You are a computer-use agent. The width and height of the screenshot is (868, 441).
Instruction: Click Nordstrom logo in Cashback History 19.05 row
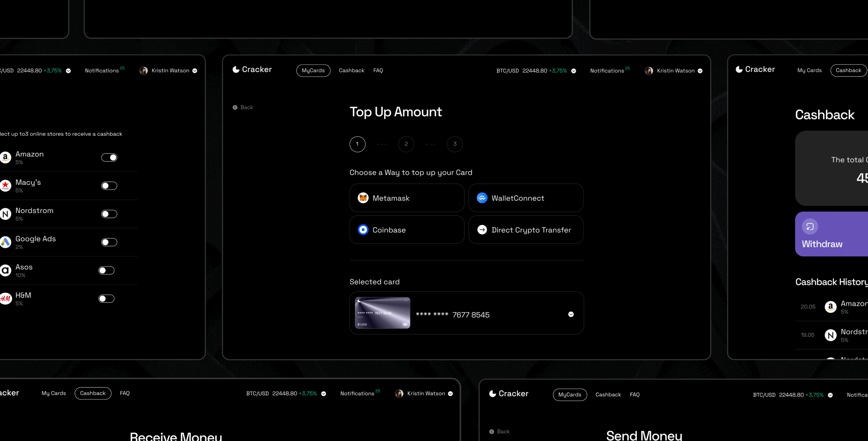[x=831, y=335]
